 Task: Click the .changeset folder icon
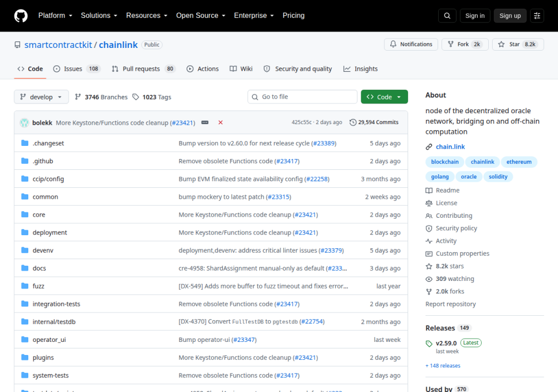point(25,143)
